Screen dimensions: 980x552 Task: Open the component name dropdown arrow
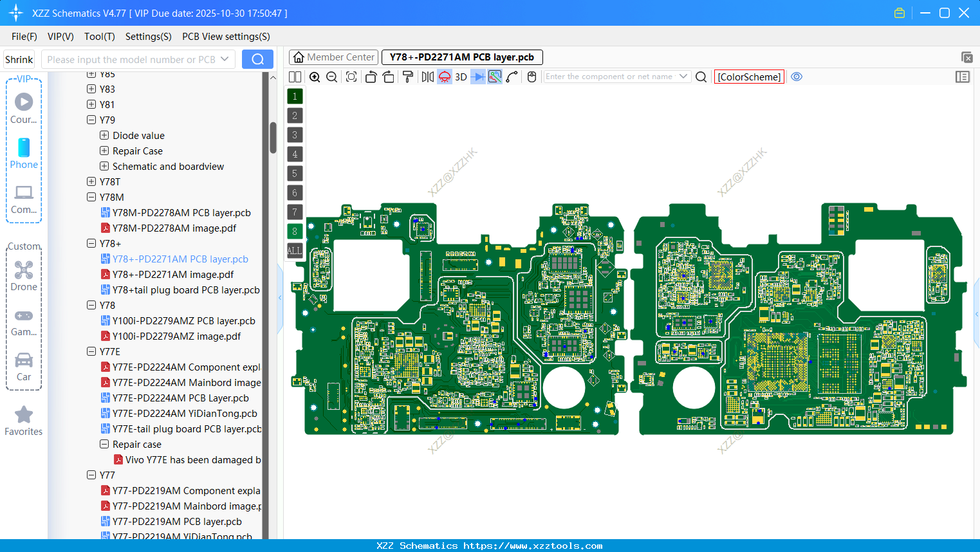point(683,77)
